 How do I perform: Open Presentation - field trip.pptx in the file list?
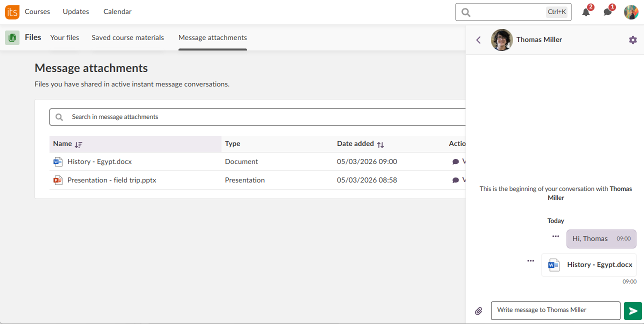(x=111, y=180)
